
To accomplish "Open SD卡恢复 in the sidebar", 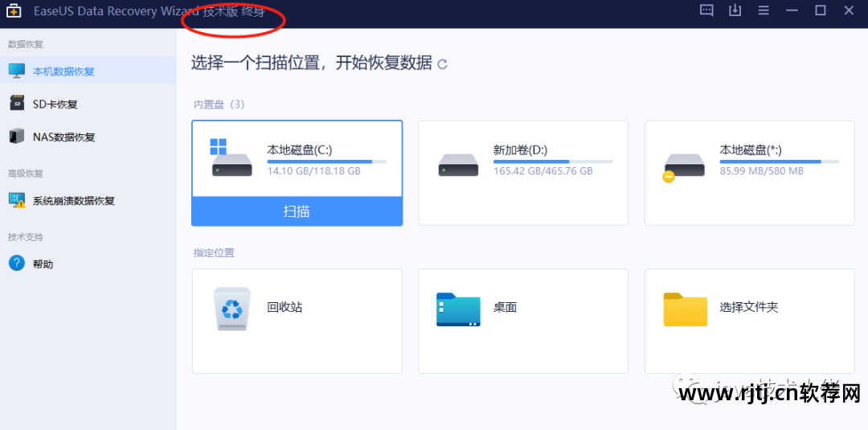I will [88, 104].
